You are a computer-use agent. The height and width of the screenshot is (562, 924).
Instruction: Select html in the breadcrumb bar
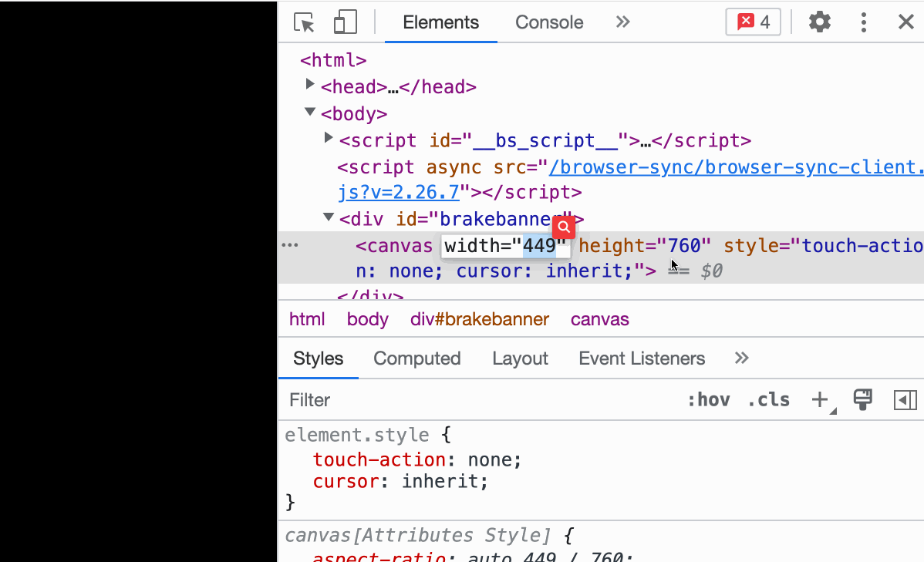tap(306, 319)
